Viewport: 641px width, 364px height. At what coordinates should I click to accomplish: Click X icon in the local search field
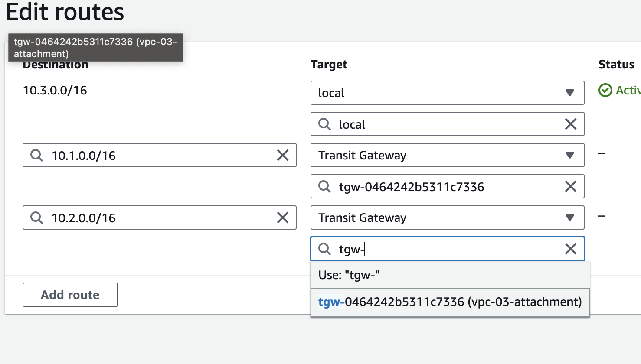coord(571,124)
